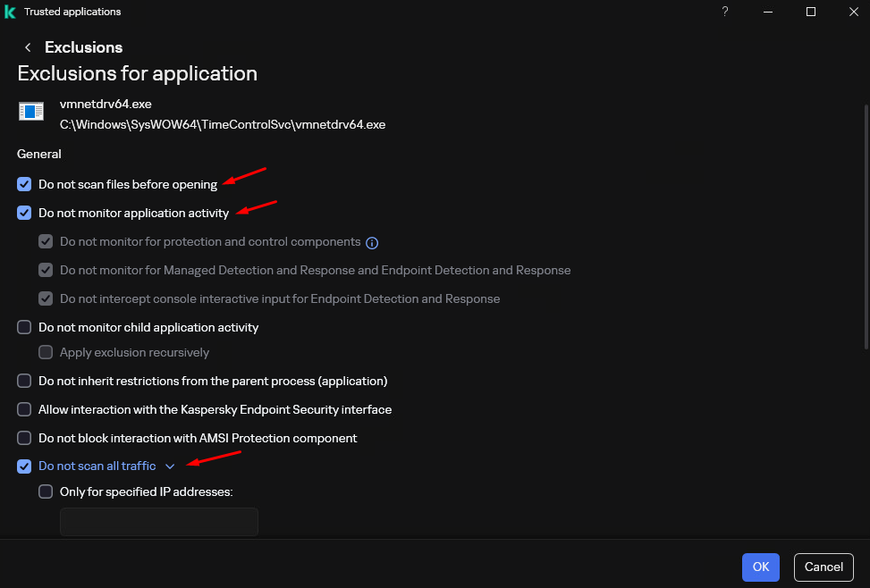This screenshot has height=588, width=870.
Task: Click inside the IP addresses input field
Action: click(x=158, y=521)
